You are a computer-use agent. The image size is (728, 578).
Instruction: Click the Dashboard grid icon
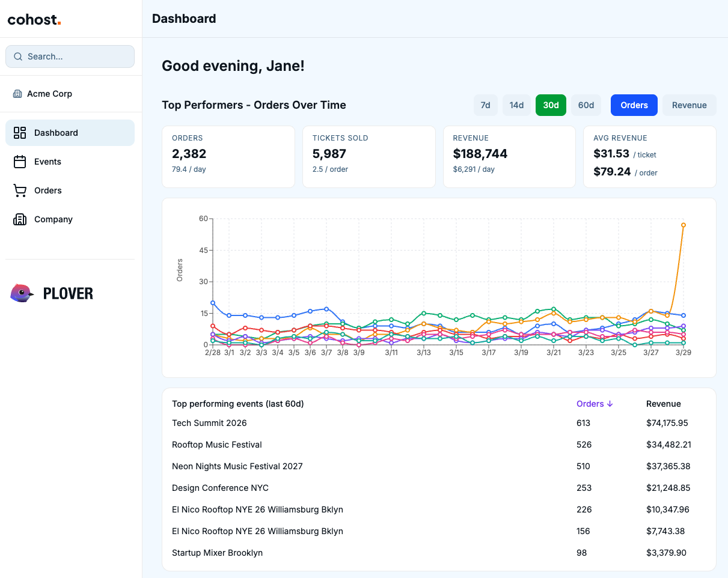coord(20,133)
